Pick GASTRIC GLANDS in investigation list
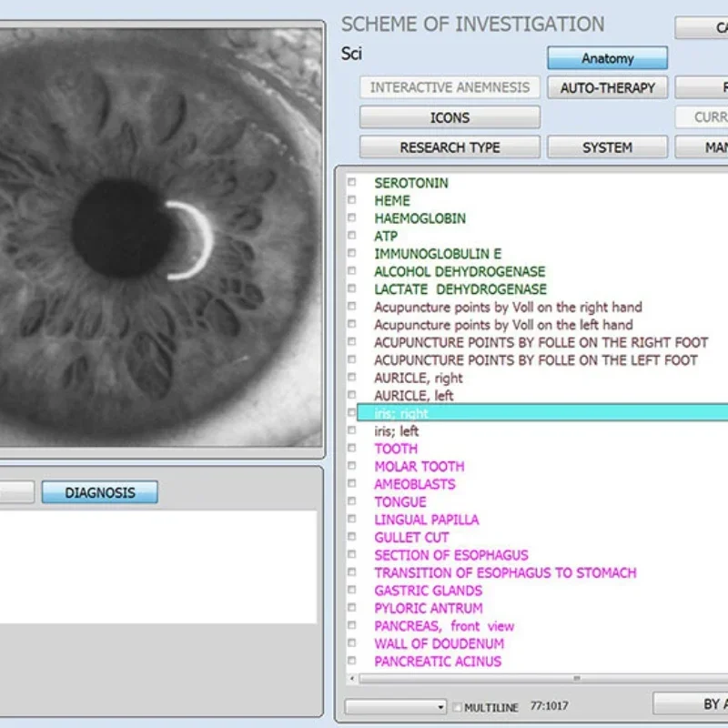 [428, 591]
